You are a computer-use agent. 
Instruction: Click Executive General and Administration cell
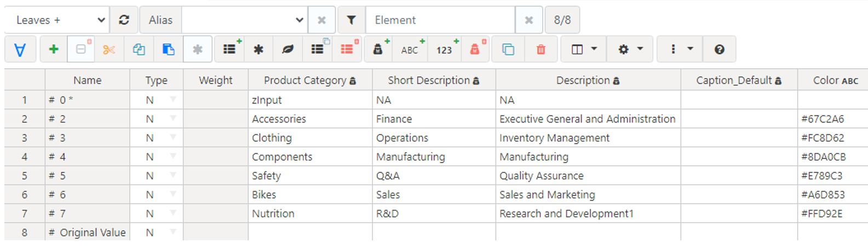(x=588, y=119)
